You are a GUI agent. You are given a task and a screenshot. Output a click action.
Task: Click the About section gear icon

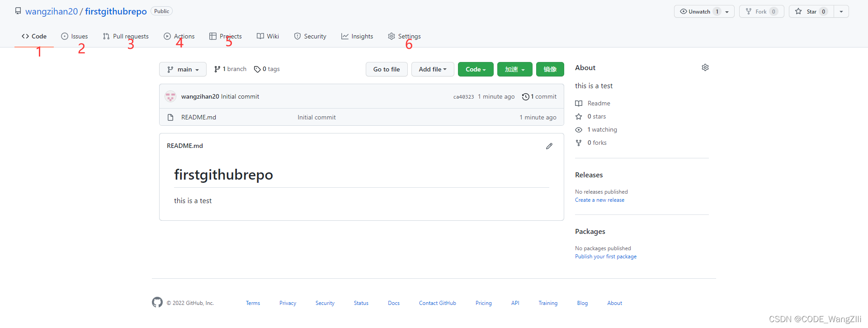705,67
